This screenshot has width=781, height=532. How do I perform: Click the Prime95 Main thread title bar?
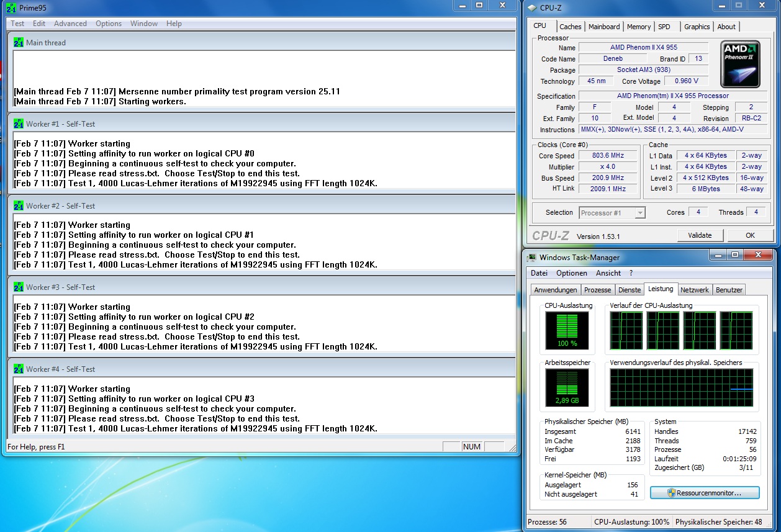[263, 42]
